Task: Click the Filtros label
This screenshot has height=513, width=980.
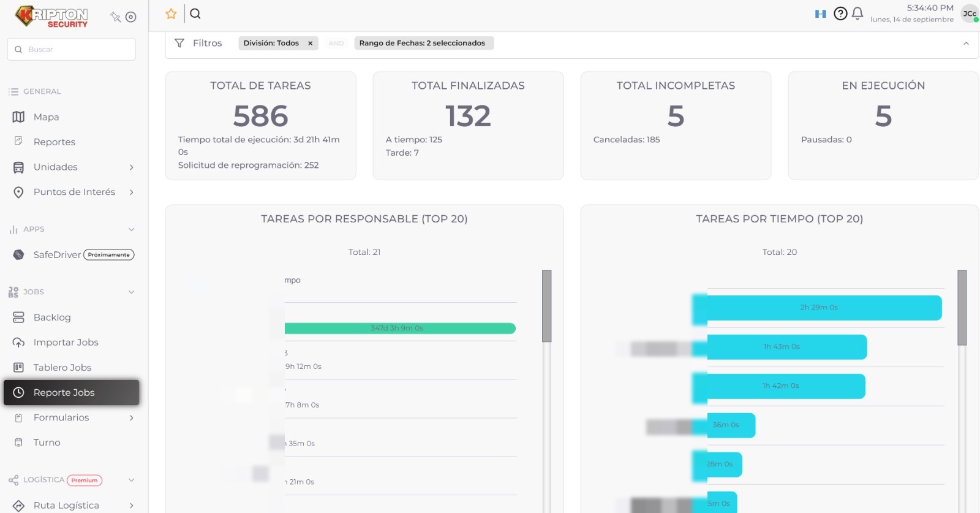Action: (x=208, y=43)
